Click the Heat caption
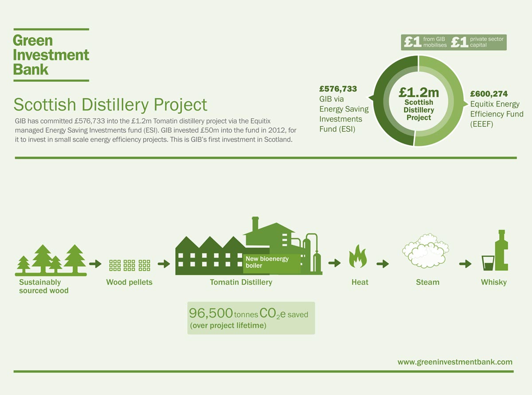 [x=360, y=282]
